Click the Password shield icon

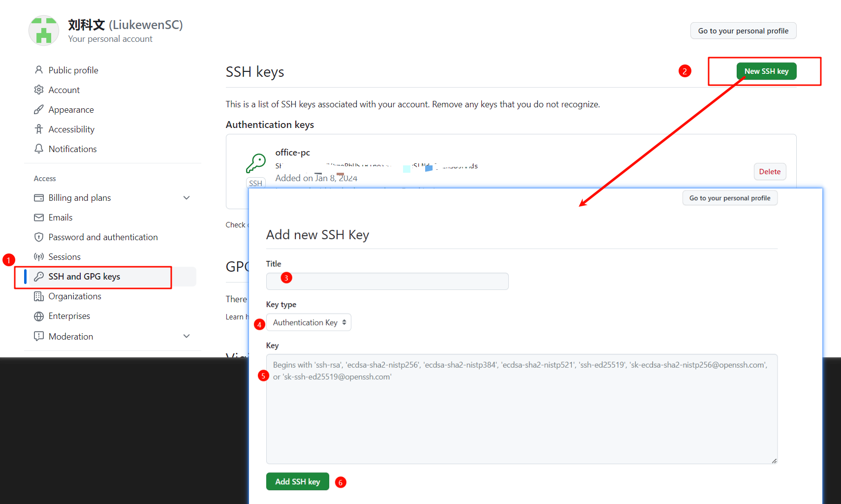pos(39,237)
